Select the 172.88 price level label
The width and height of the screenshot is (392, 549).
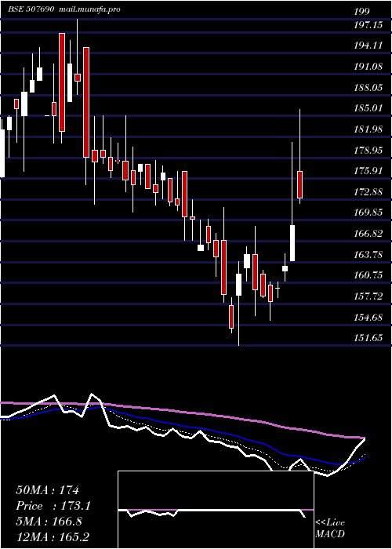pyautogui.click(x=368, y=192)
